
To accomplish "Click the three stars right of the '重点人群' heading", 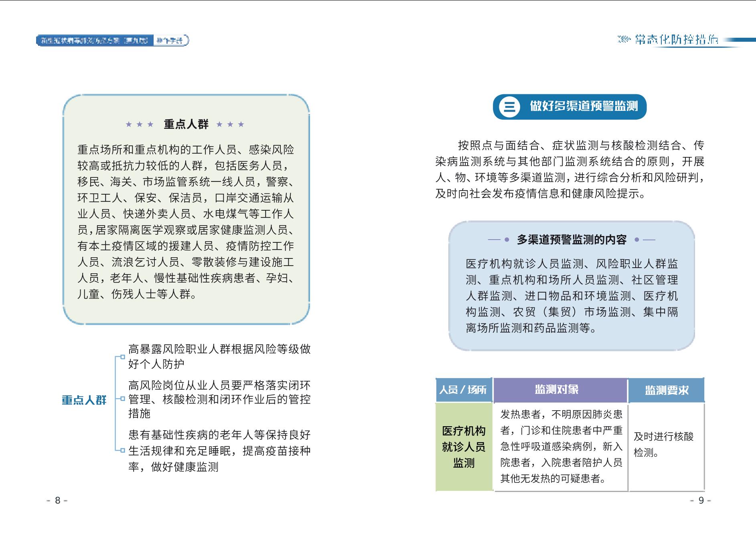I will pos(230,124).
